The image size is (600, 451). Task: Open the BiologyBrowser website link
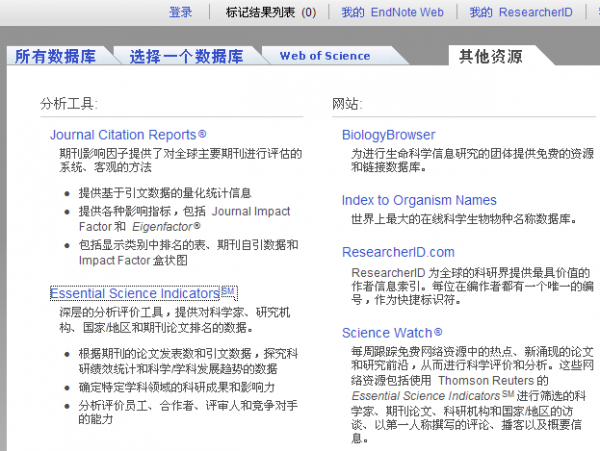pos(388,135)
